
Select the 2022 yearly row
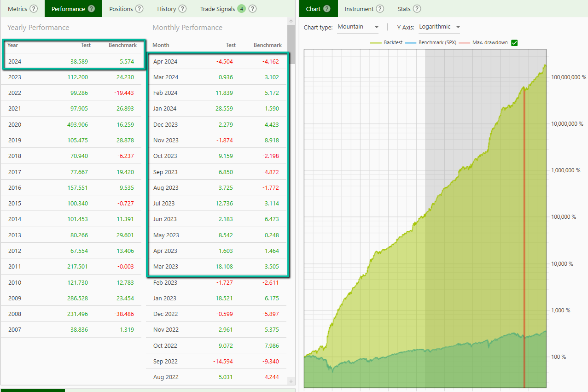pos(71,93)
